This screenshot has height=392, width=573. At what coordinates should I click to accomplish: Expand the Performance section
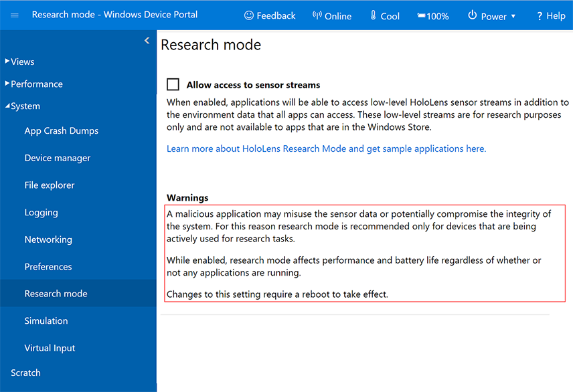pos(37,84)
